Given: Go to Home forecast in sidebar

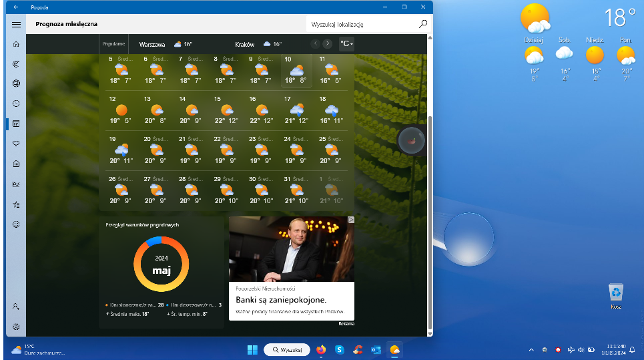Looking at the screenshot, I should [16, 44].
